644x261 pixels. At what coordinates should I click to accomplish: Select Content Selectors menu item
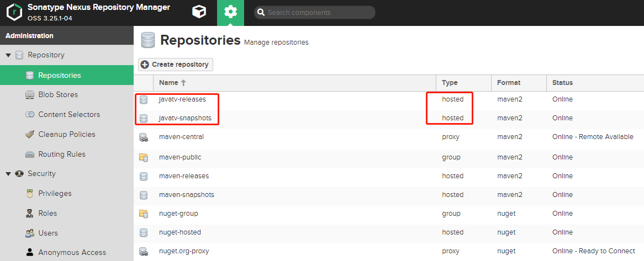click(68, 115)
